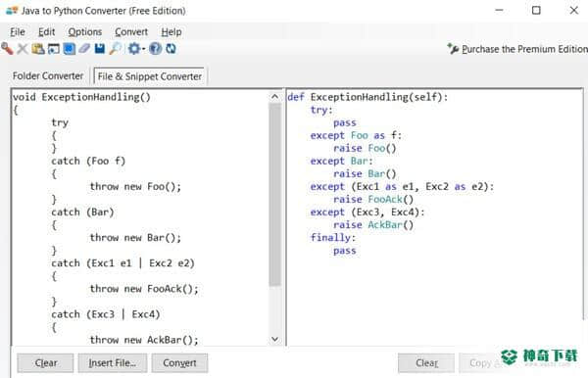This screenshot has width=588, height=378.
Task: Switch to the Folder Converter tab
Action: [x=48, y=76]
